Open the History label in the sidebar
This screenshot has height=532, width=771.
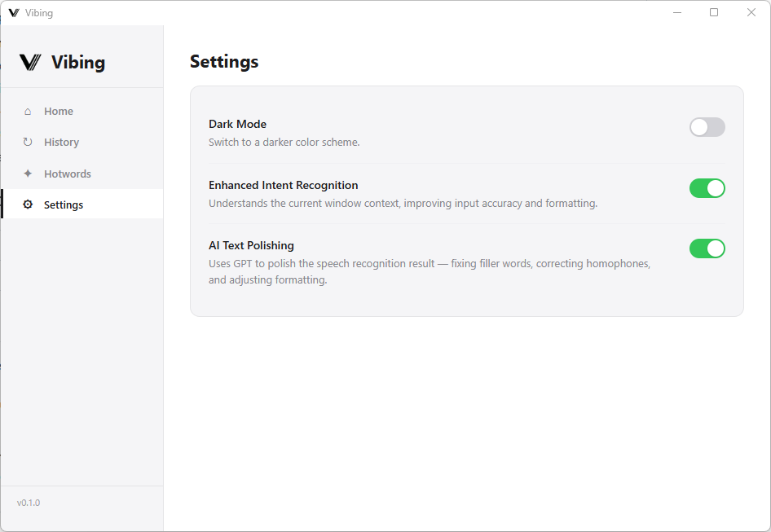pyautogui.click(x=61, y=143)
